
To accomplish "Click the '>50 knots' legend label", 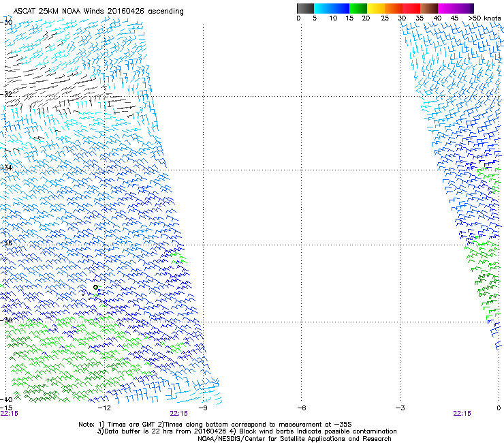I will pos(484,18).
